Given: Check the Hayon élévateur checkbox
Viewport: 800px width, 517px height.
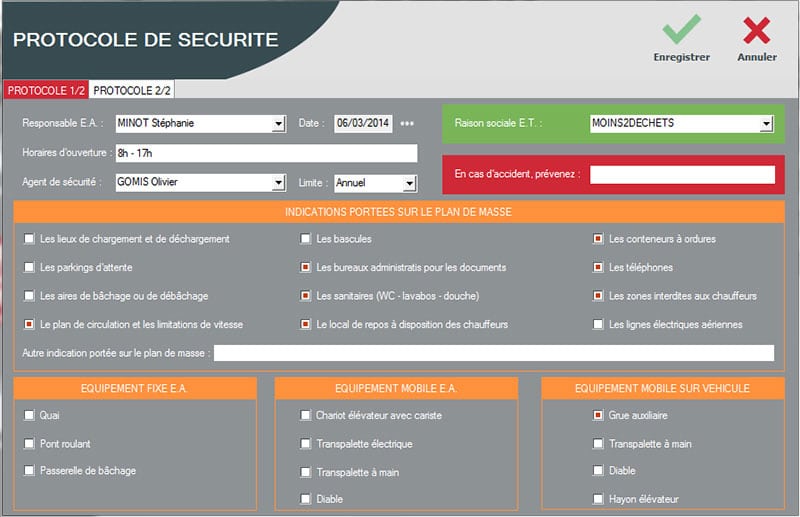Looking at the screenshot, I should [x=598, y=499].
